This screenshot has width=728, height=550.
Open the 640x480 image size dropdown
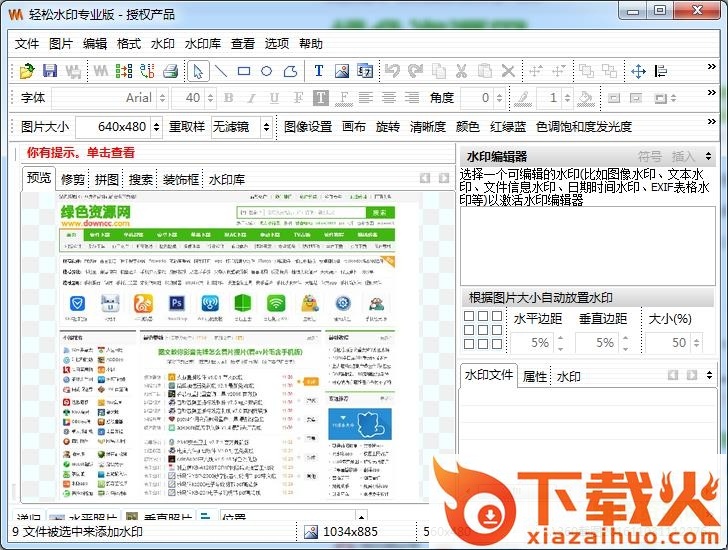(156, 127)
